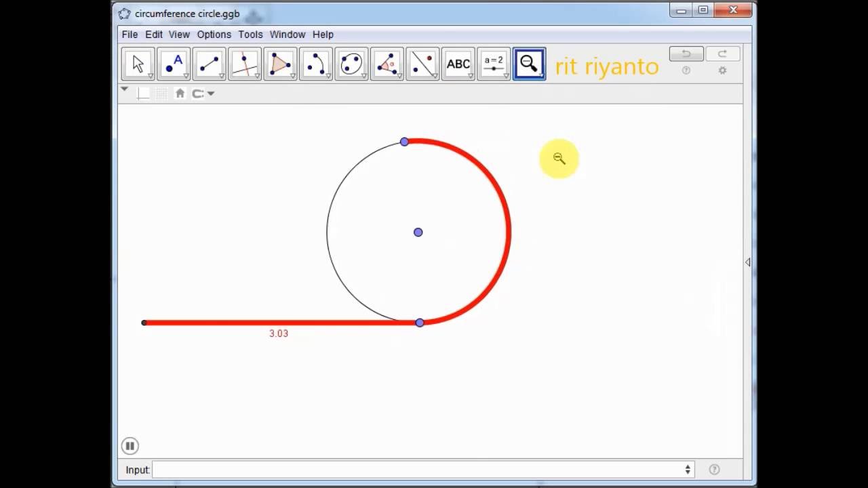Pause the animation
Image resolution: width=868 pixels, height=488 pixels.
coord(130,446)
